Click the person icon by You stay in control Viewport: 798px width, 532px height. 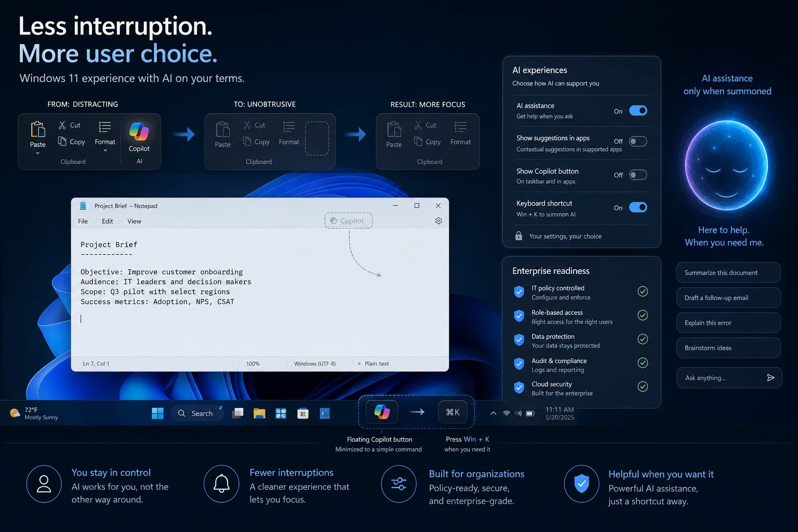tap(44, 484)
